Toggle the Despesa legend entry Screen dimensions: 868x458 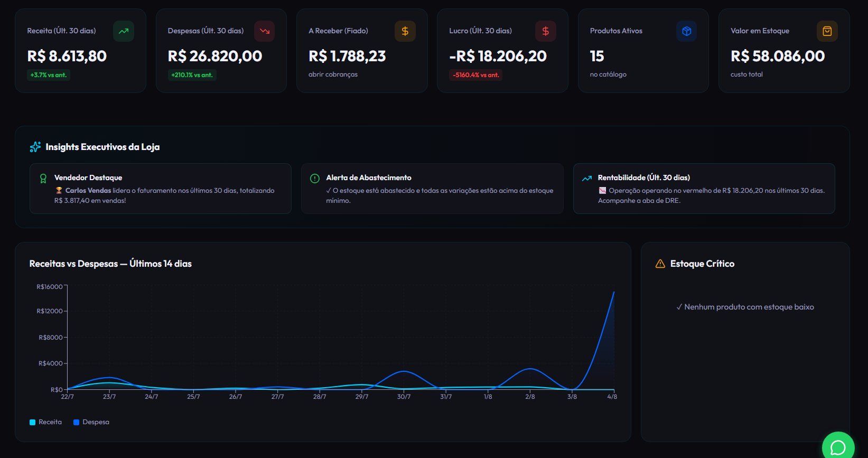(x=91, y=422)
